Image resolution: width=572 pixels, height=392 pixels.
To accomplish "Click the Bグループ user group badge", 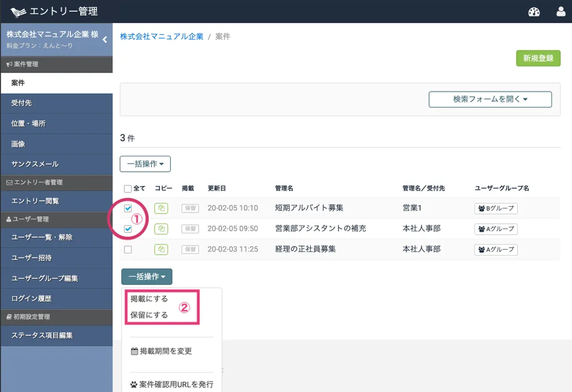I will [x=496, y=208].
